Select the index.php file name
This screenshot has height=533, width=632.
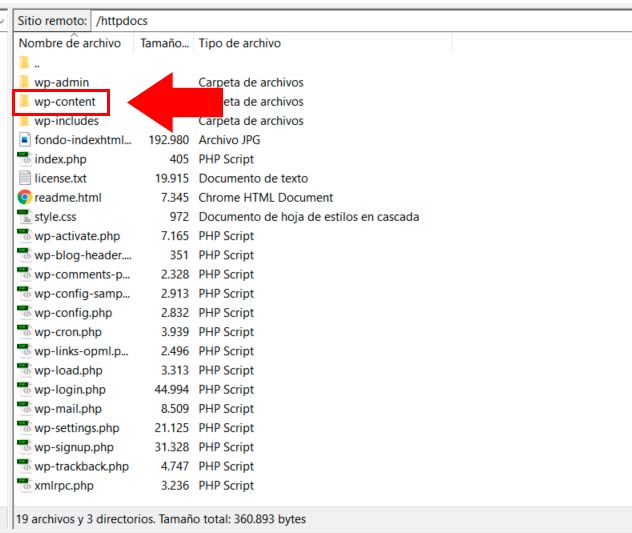click(60, 159)
